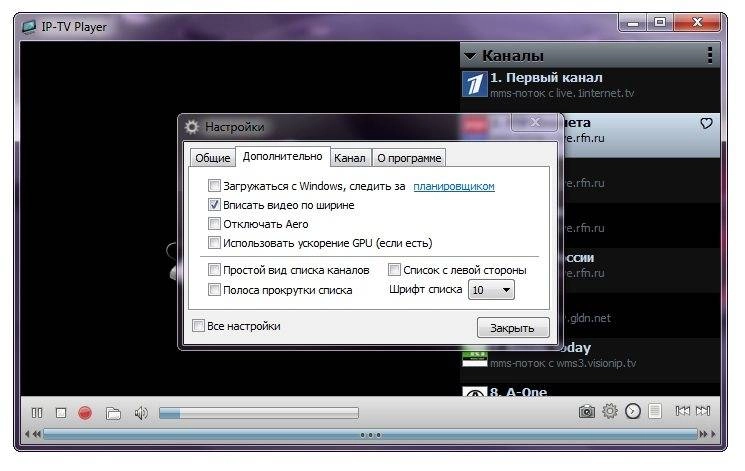
Task: Maximize the IP-TV Player window
Action: (659, 22)
